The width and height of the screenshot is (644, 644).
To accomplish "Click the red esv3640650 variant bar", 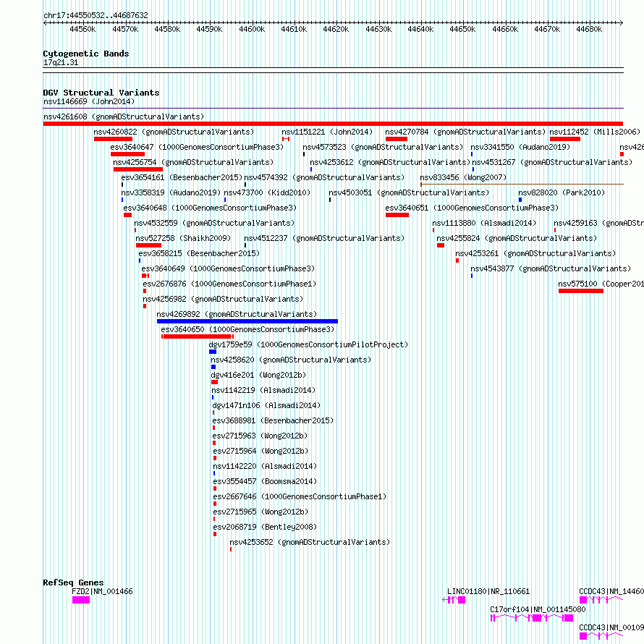I will click(198, 336).
